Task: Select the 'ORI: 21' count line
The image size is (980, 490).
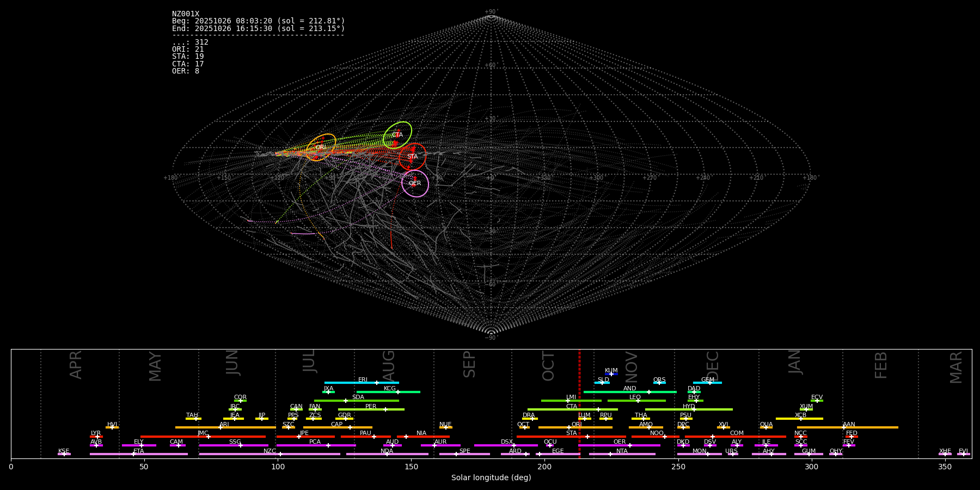Action: [x=188, y=50]
